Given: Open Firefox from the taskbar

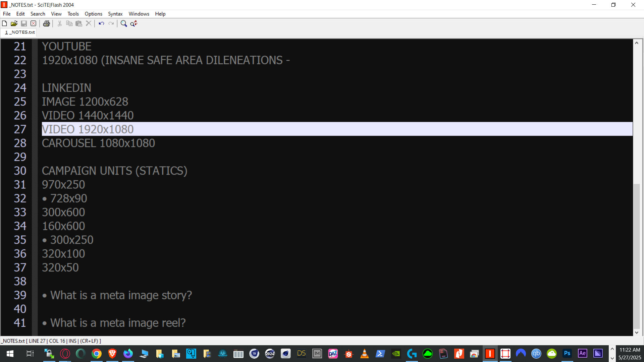Looking at the screenshot, I should (128, 354).
